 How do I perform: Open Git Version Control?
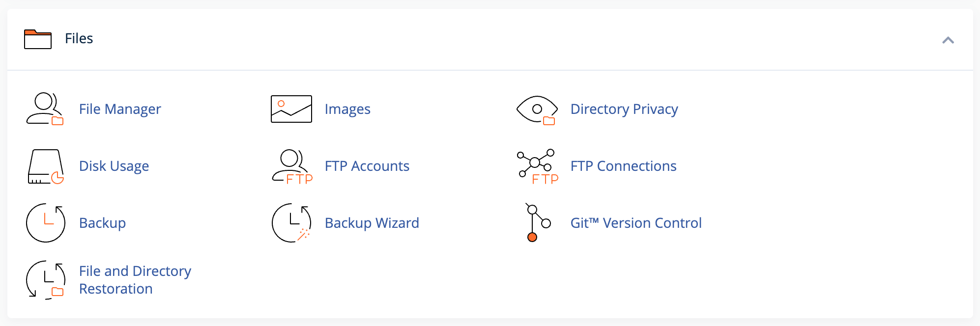(x=635, y=223)
